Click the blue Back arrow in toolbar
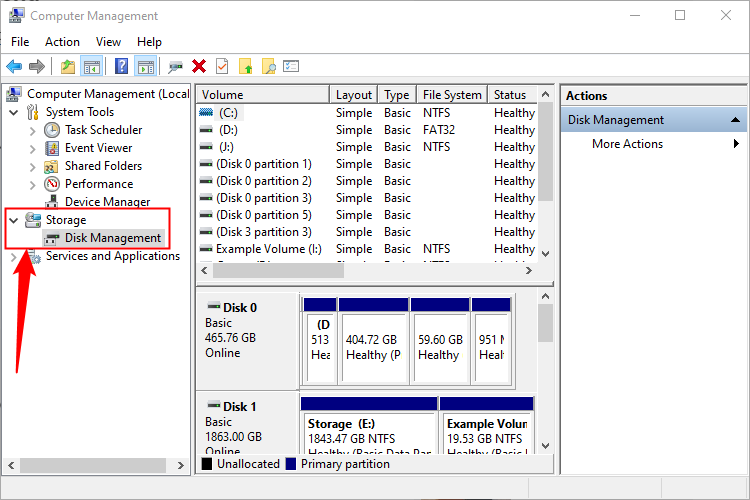This screenshot has height=500, width=750. [14, 66]
